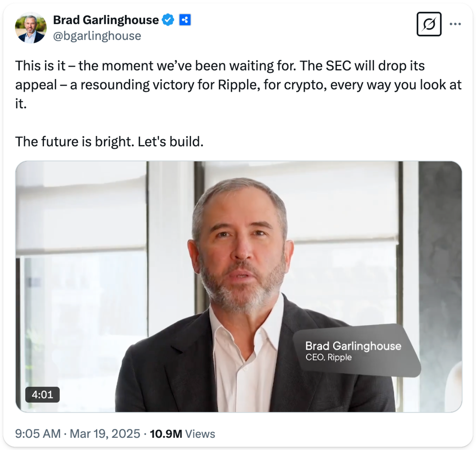
Task: Open the @bgarlinghouse handle link
Action: (x=97, y=36)
